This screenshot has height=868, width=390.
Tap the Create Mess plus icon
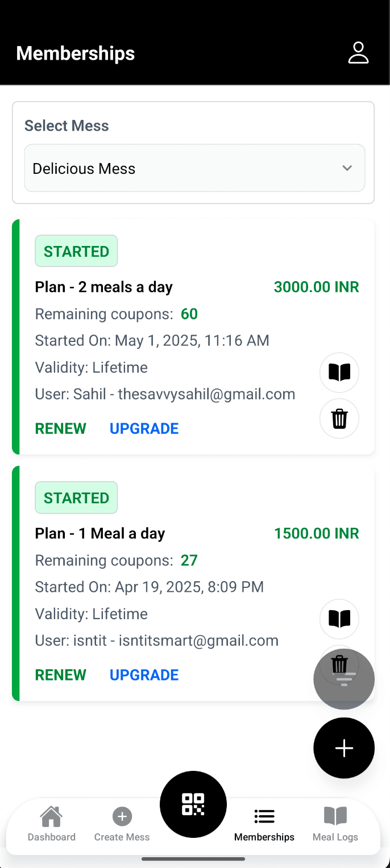[122, 817]
